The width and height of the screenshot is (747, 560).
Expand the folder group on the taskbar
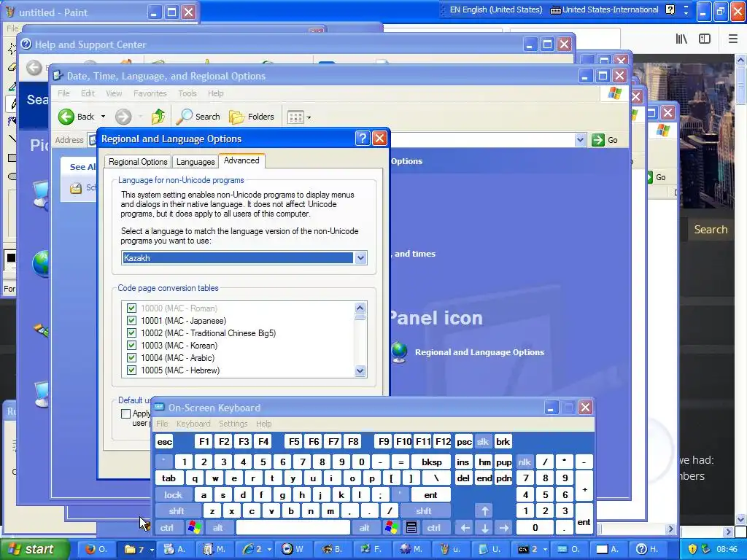click(x=152, y=550)
